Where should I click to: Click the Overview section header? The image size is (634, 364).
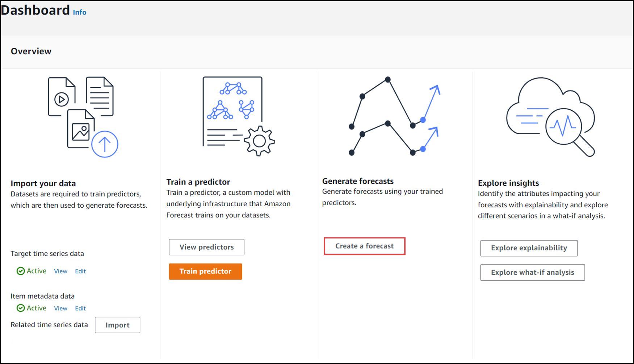[31, 51]
